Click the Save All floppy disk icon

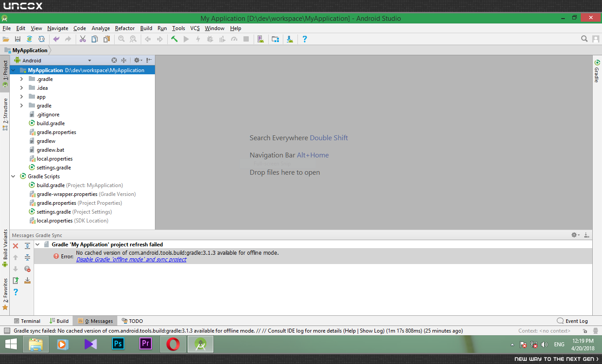click(18, 39)
